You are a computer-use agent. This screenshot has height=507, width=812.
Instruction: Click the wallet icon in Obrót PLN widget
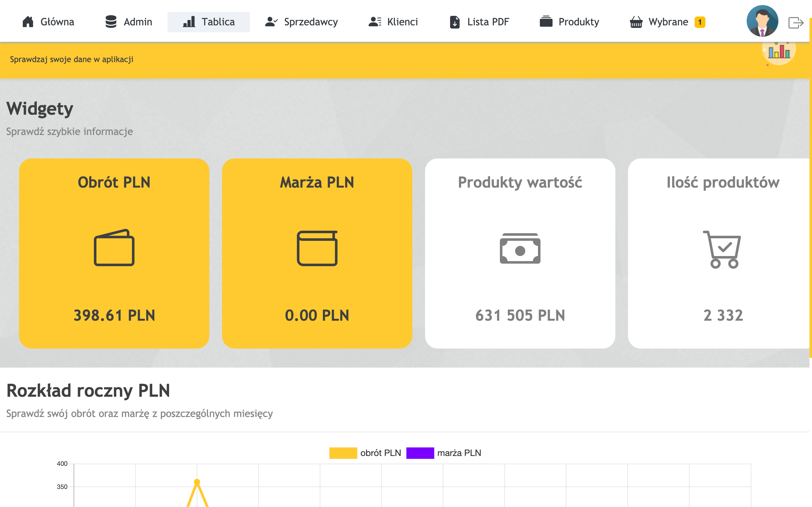tap(114, 248)
